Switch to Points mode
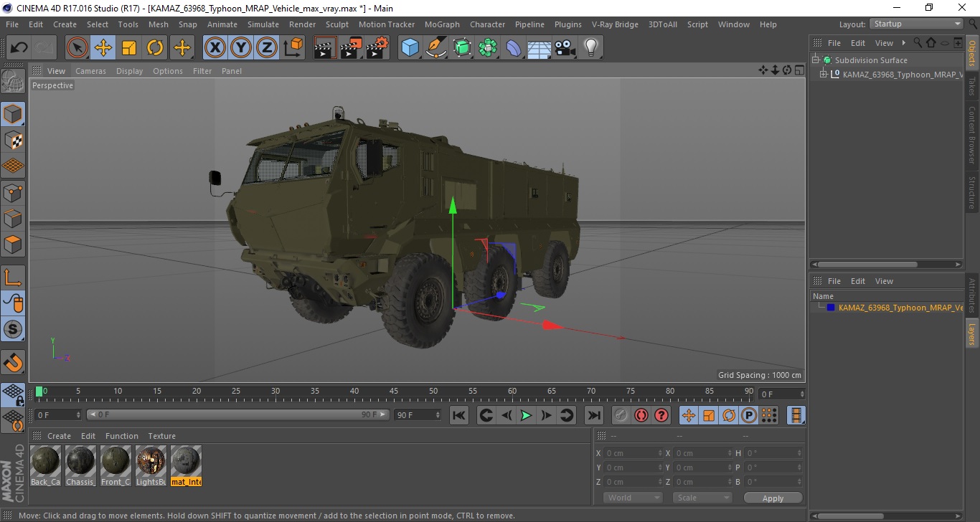Image resolution: width=980 pixels, height=522 pixels. coord(13,192)
